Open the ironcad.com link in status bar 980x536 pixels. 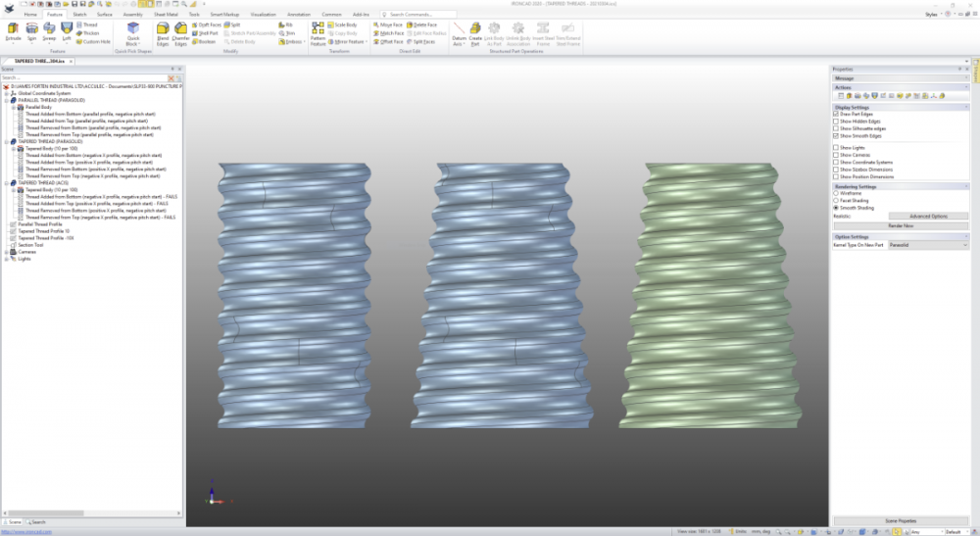pos(26,532)
